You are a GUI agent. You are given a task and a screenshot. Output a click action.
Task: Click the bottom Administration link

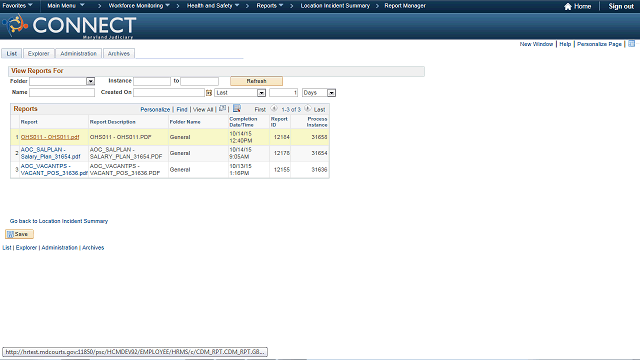(x=59, y=248)
